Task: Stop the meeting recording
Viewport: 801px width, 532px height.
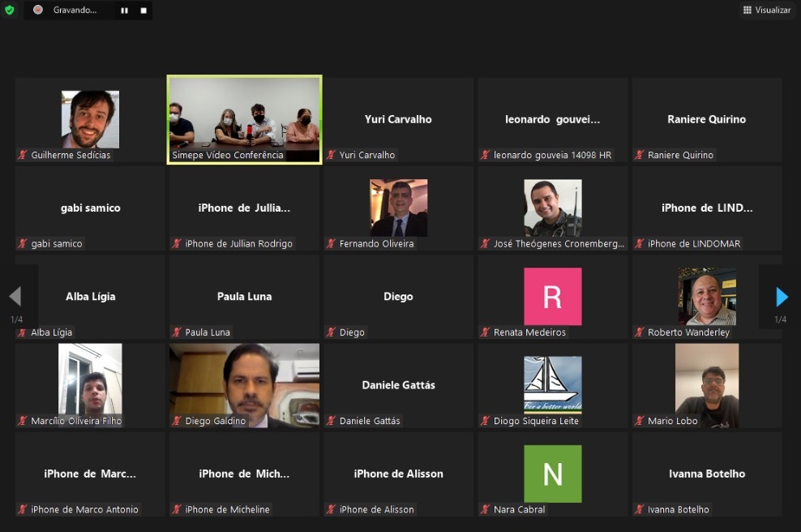Action: (x=143, y=11)
